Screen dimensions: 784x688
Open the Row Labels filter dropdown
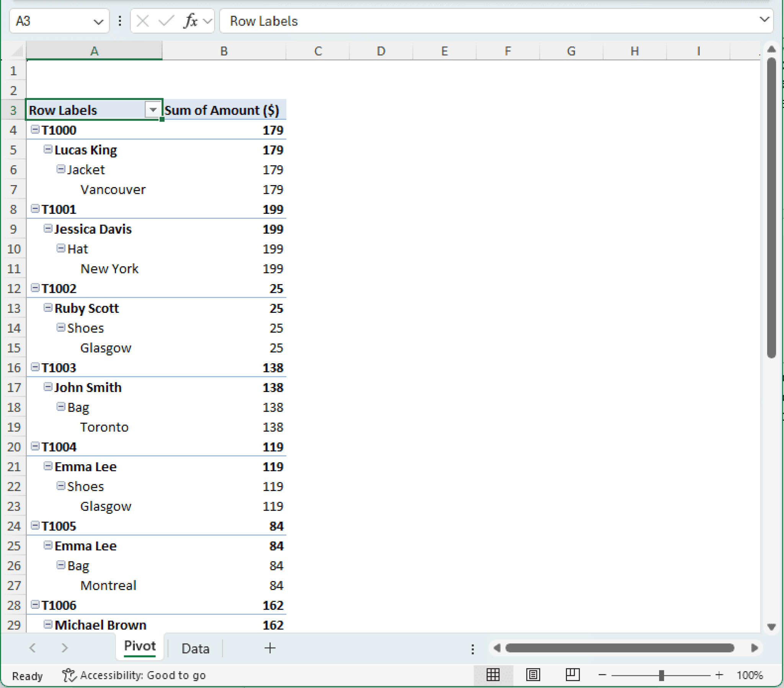point(153,110)
